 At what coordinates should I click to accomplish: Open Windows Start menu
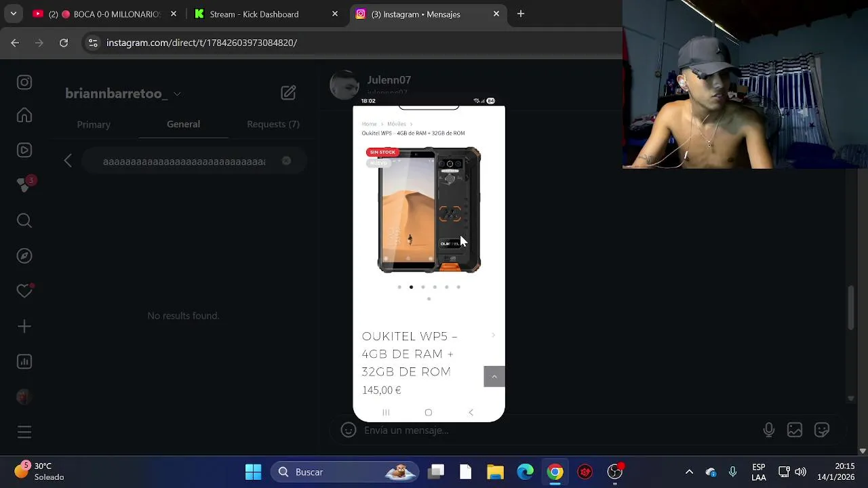click(x=253, y=472)
